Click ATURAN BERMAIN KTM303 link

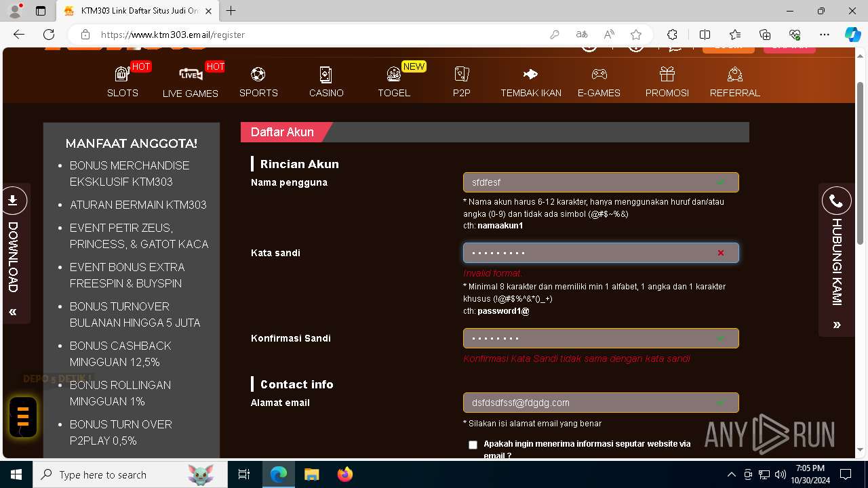click(138, 205)
